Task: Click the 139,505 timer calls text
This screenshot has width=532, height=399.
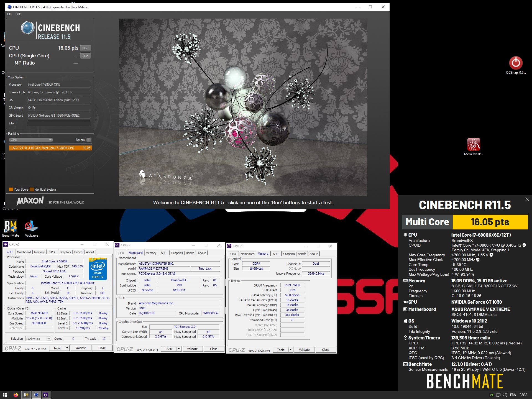Action: [470, 338]
